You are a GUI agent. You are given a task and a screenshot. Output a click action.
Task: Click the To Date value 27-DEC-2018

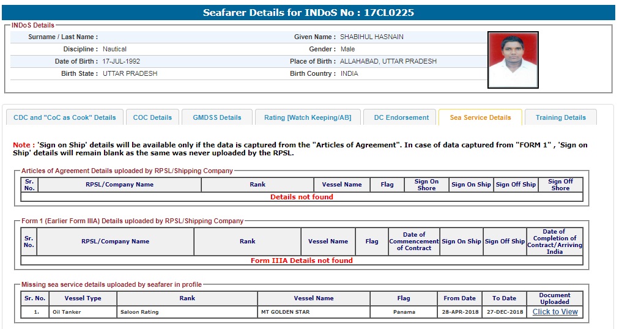504,312
